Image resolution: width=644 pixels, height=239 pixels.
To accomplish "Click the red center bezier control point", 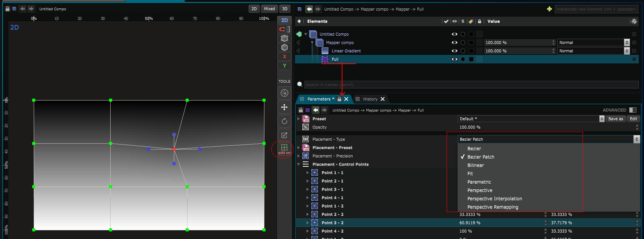I will (174, 149).
